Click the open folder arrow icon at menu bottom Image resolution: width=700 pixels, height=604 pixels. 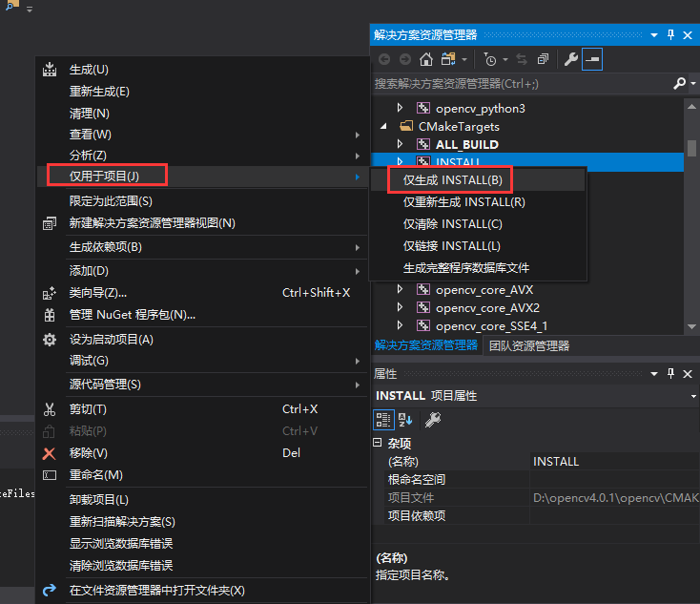pyautogui.click(x=50, y=590)
